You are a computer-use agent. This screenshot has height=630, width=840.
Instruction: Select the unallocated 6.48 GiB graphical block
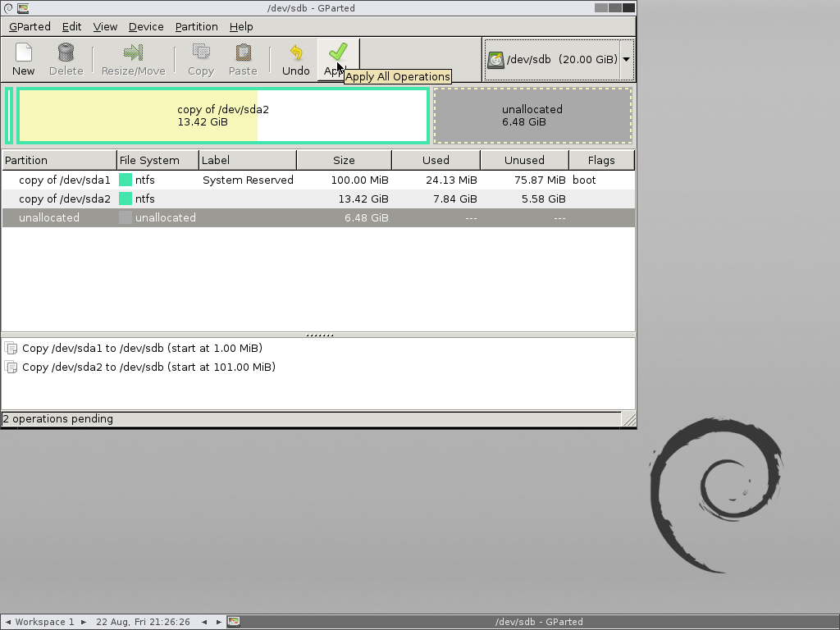coord(532,116)
